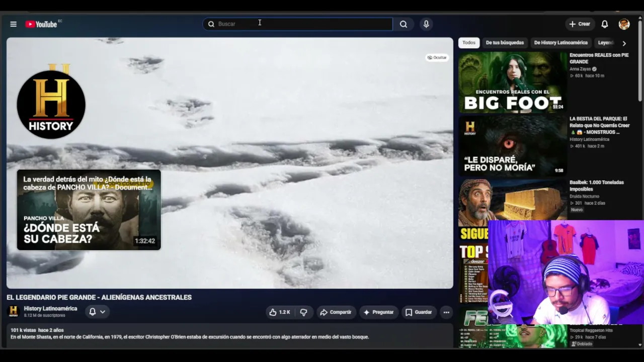Show more chips with right arrow
The height and width of the screenshot is (362, 644).
click(624, 43)
